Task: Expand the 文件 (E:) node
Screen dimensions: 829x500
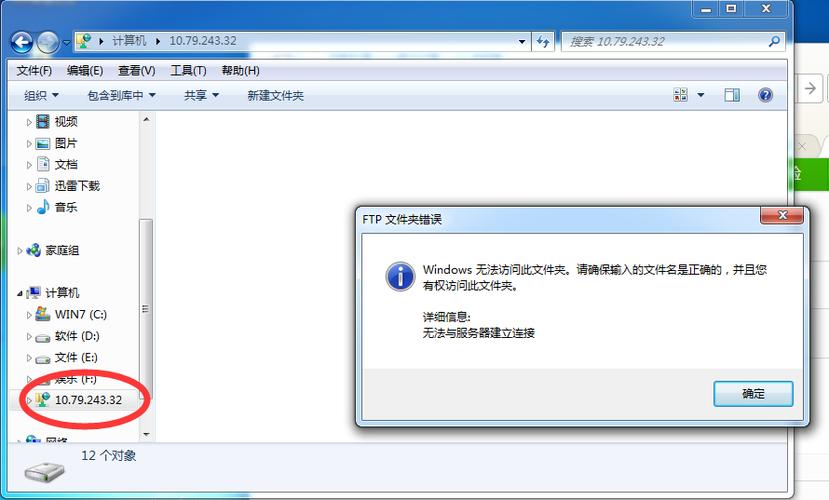Action: [29, 358]
